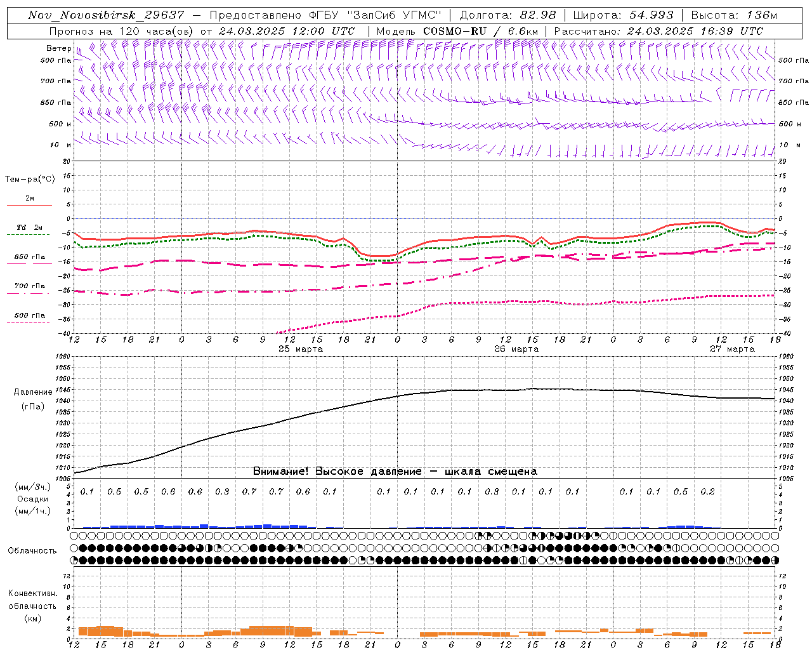Click the Тем-ра(°C) temperature panel label

(x=30, y=180)
